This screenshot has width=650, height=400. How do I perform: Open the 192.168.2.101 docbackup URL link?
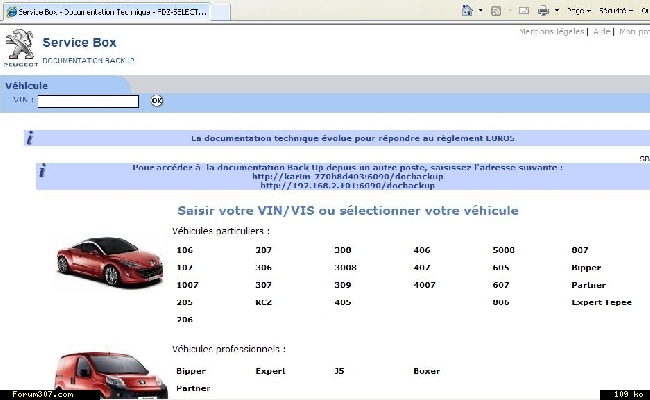[x=347, y=185]
